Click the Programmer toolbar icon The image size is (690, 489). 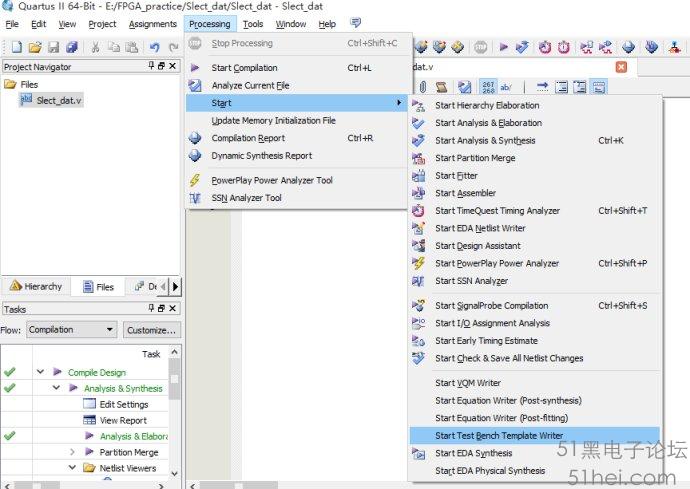(652, 47)
